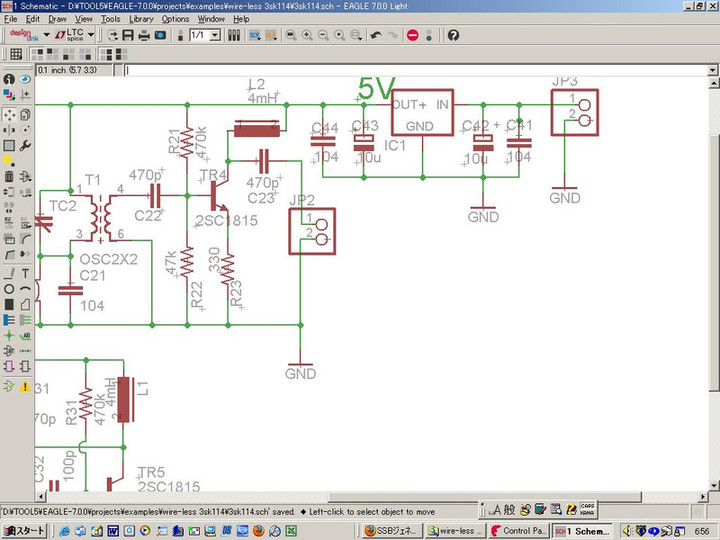
Task: Select the Info tool in left palette
Action: pos(9,79)
